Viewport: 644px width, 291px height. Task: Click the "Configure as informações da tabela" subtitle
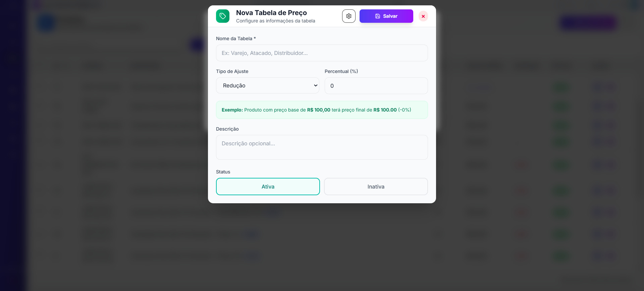275,21
